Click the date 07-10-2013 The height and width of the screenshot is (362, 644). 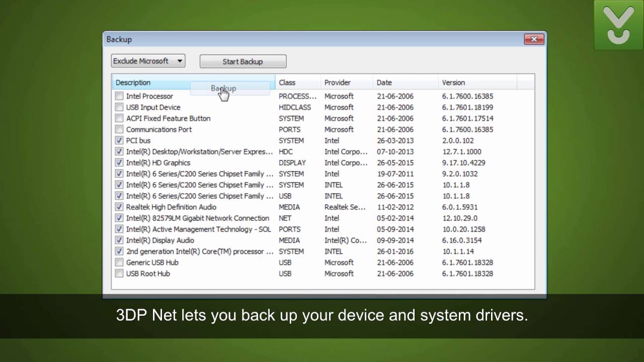[395, 151]
